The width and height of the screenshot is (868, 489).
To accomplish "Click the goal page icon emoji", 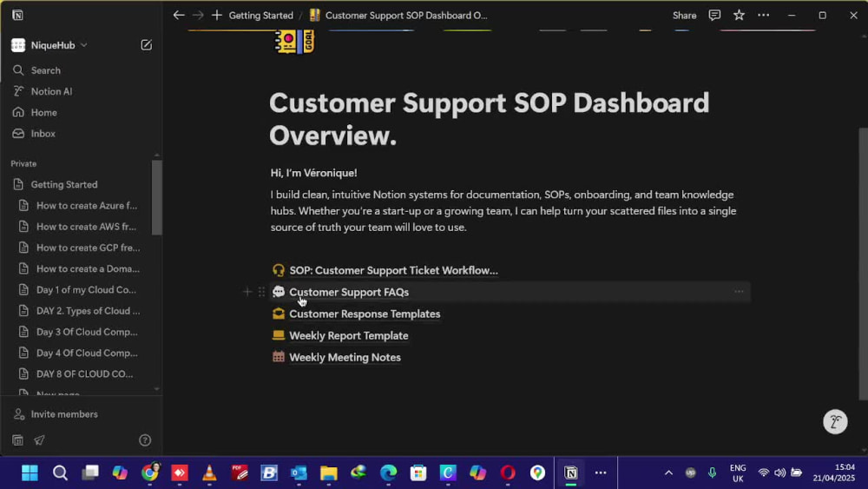I will tap(294, 41).
